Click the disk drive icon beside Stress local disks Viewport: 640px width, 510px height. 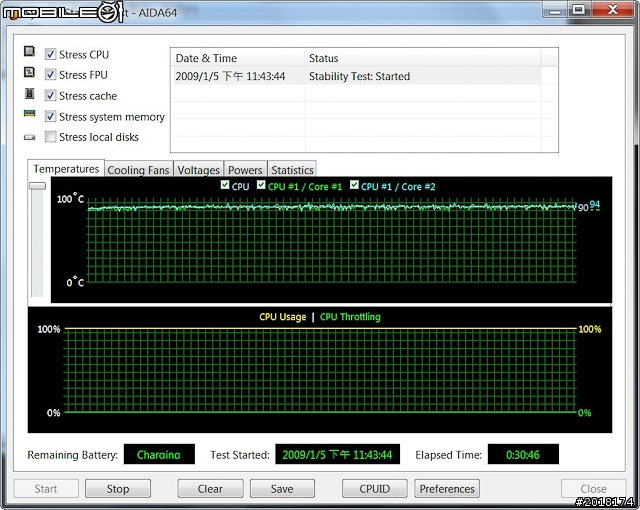pyautogui.click(x=29, y=137)
